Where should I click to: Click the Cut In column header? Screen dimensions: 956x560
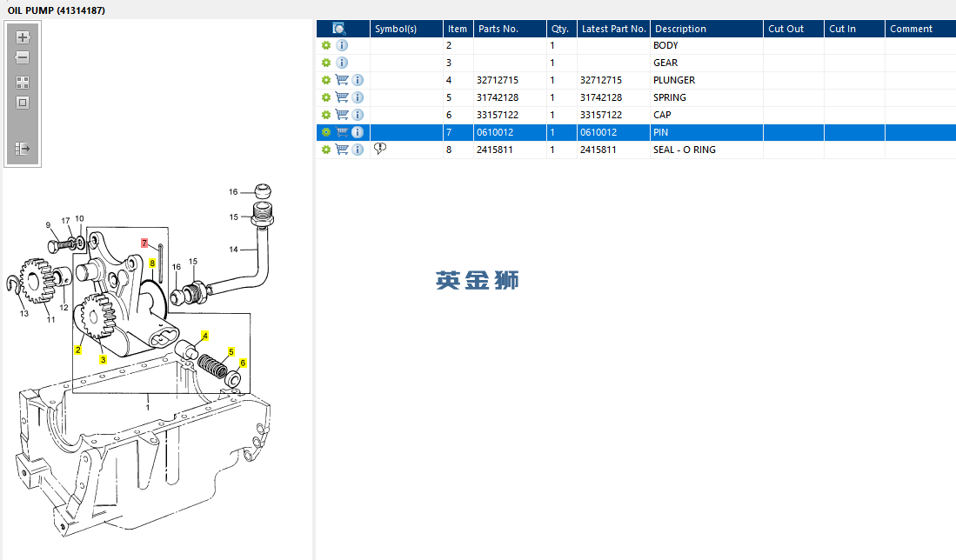854,29
